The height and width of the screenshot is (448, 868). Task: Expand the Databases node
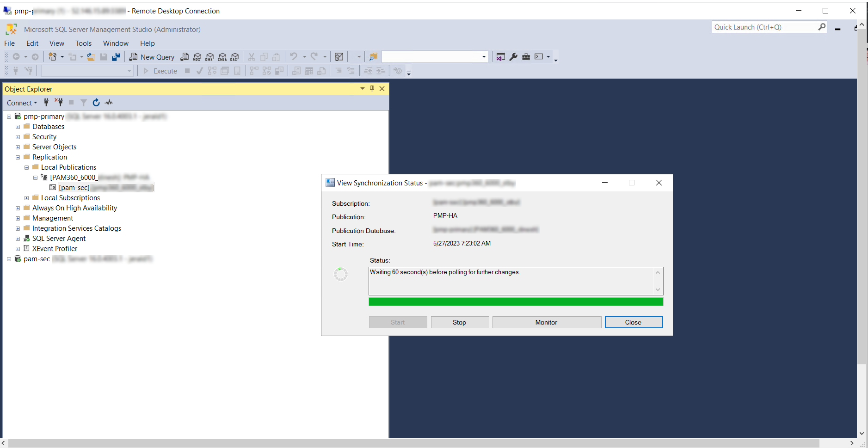pos(18,127)
